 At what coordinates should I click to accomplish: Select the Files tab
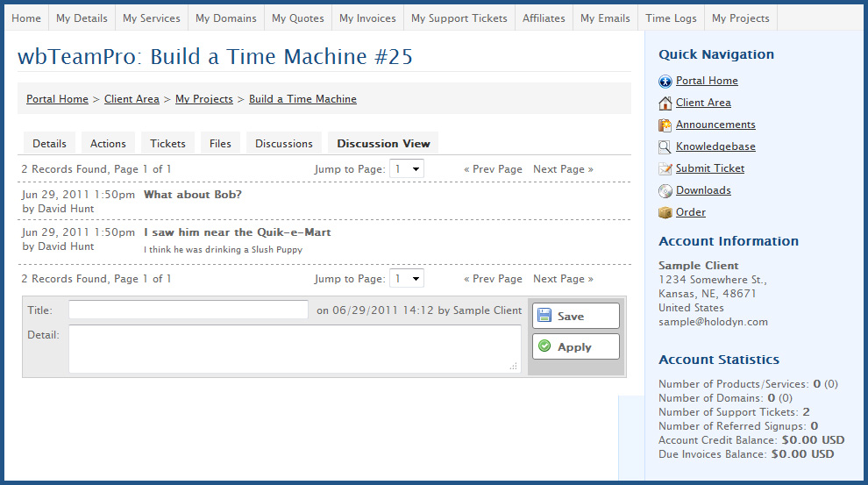pyautogui.click(x=220, y=144)
